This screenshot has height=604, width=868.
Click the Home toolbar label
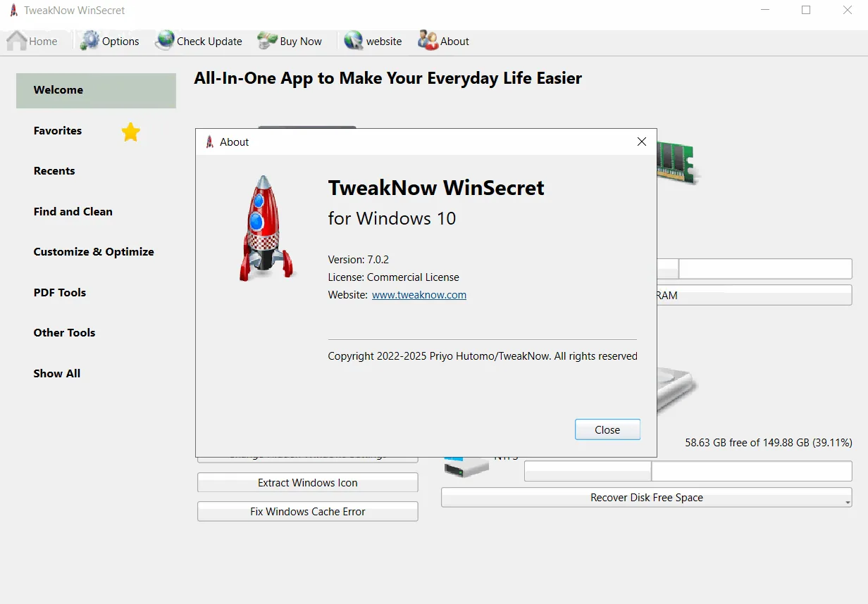(x=43, y=42)
